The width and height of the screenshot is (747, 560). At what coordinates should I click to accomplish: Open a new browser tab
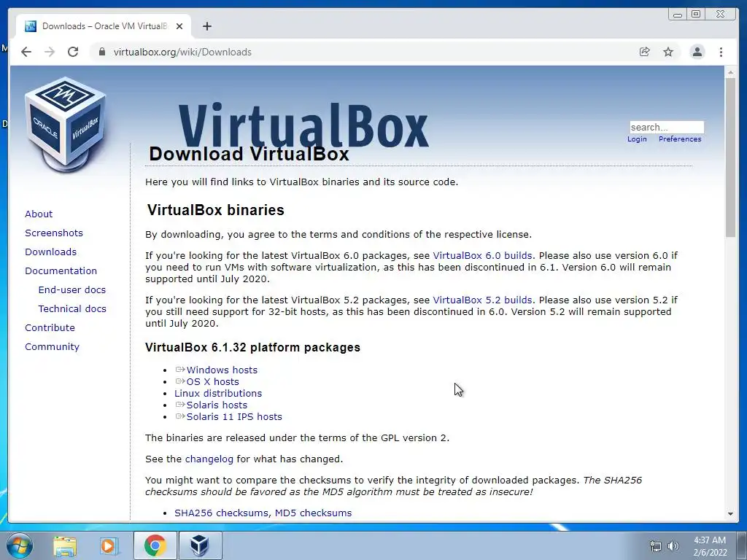coord(206,26)
